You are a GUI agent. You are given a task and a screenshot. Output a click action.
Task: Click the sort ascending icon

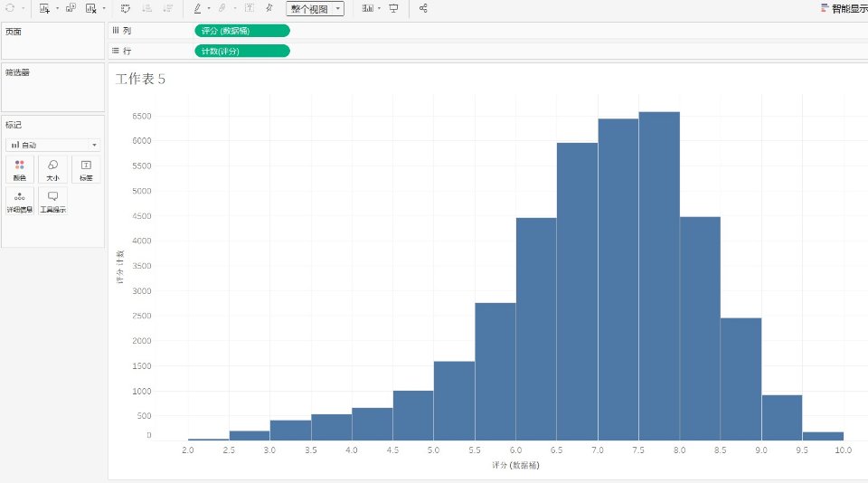146,8
